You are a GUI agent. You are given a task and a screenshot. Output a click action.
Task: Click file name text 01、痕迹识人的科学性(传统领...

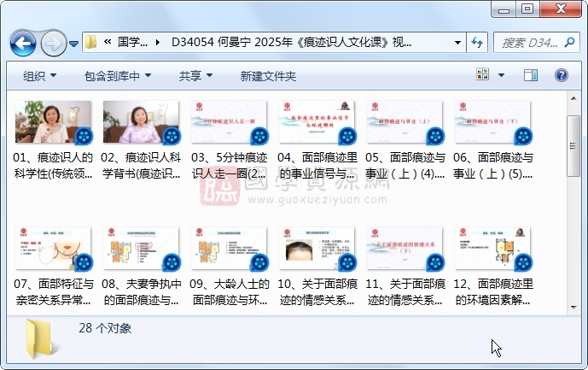click(53, 165)
